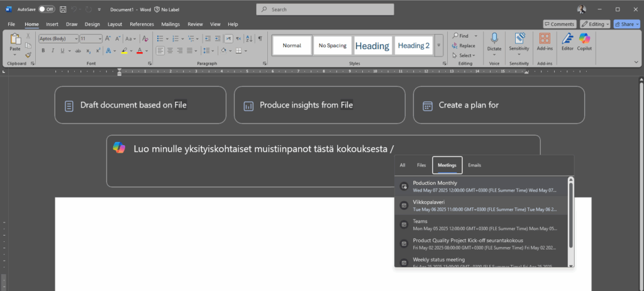Click Replace in Editing group
This screenshot has width=644, height=291.
pos(464,46)
